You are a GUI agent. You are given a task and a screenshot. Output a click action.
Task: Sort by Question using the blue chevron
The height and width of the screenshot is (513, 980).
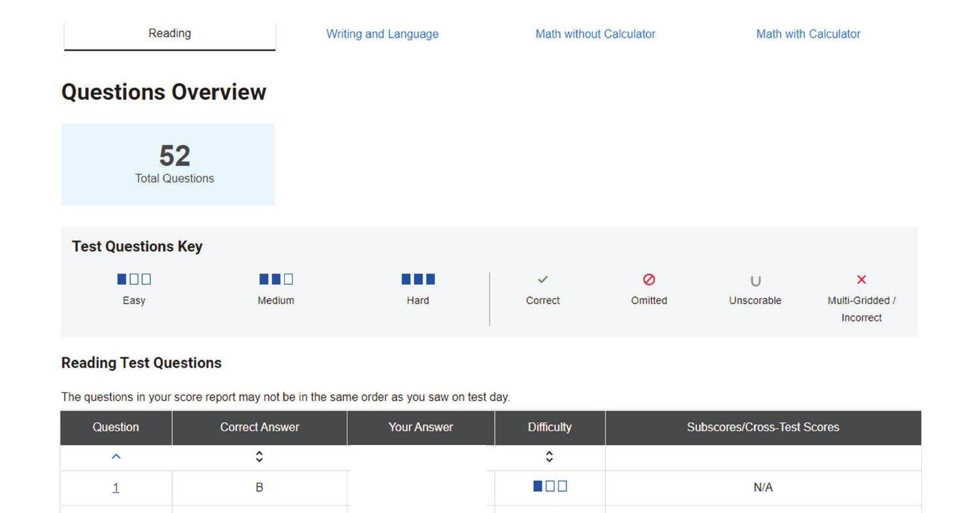116,457
